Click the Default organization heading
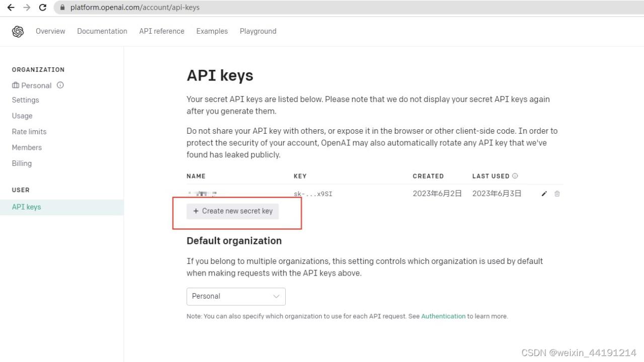Image resolution: width=644 pixels, height=362 pixels. (234, 241)
